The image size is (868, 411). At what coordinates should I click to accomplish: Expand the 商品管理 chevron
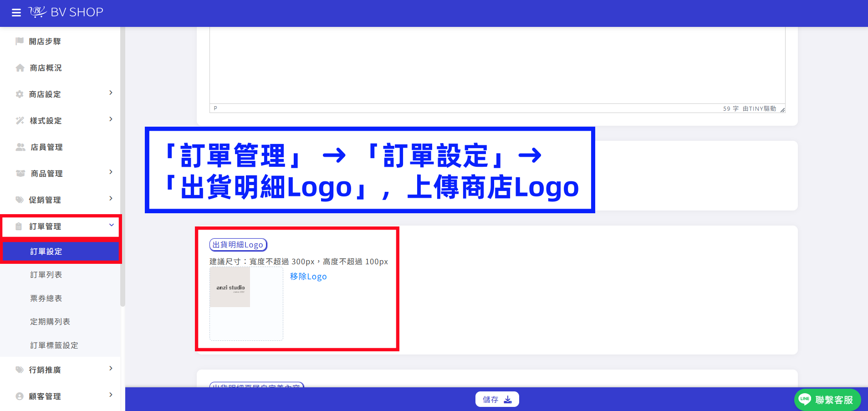tap(111, 172)
